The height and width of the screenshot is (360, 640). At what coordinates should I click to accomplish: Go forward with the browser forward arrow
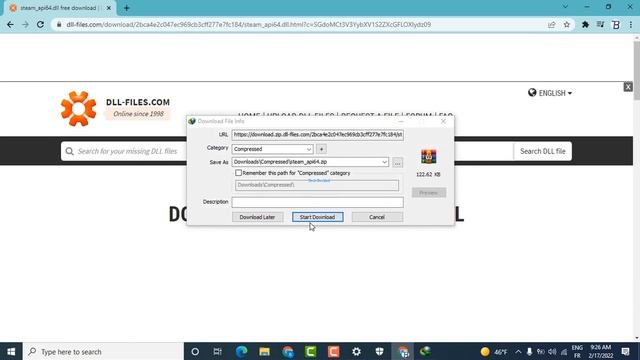(25, 24)
